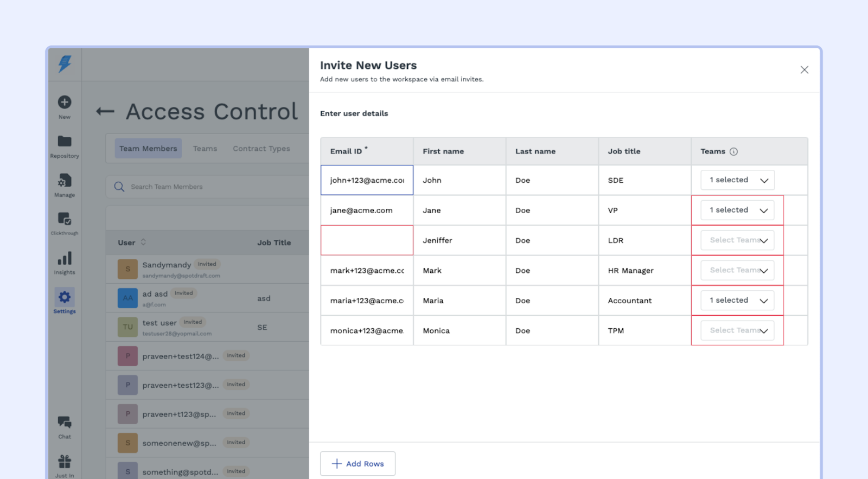The width and height of the screenshot is (868, 479).
Task: Open the Clickthrough sidebar icon
Action: (65, 219)
